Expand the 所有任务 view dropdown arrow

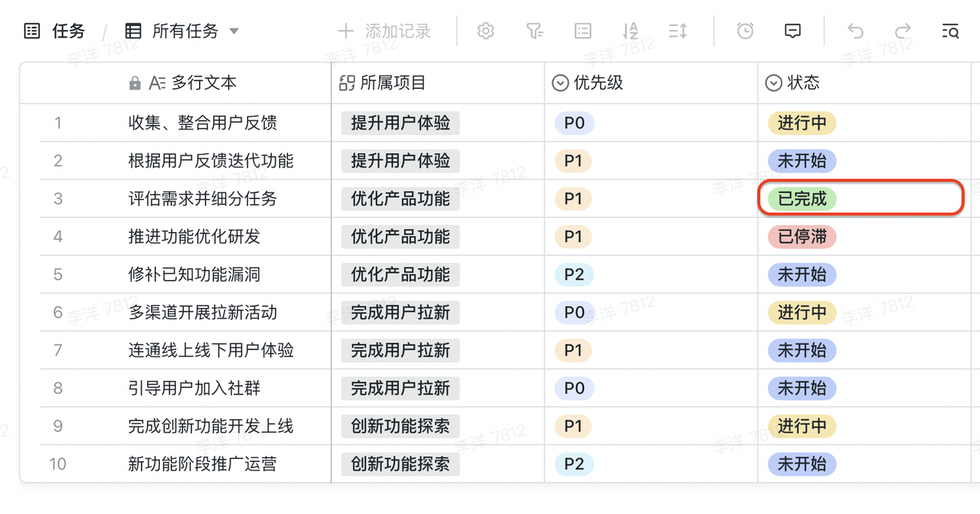click(x=234, y=31)
